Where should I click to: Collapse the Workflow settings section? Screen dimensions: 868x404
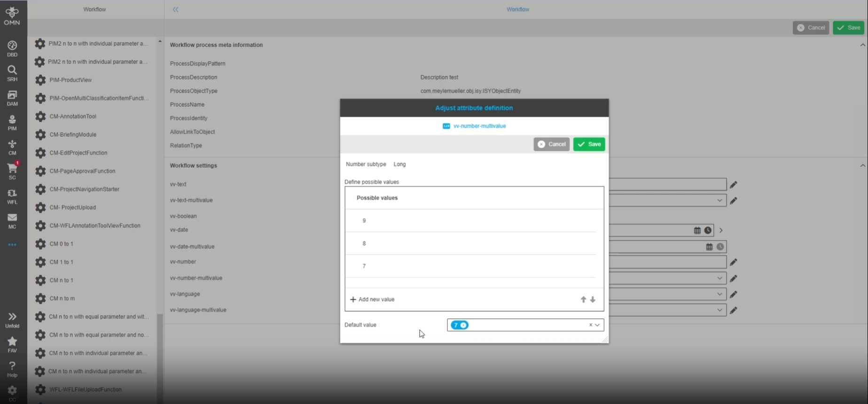coord(862,166)
